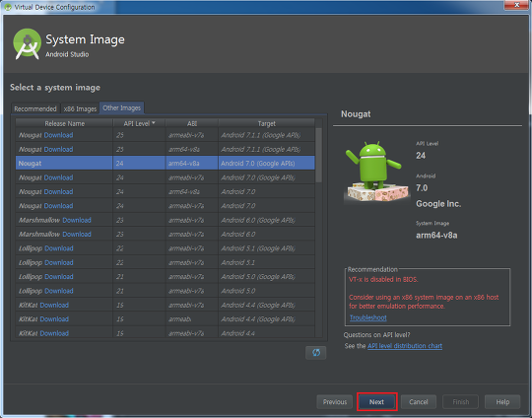Click the Finish button
This screenshot has width=532, height=418.
pos(460,402)
